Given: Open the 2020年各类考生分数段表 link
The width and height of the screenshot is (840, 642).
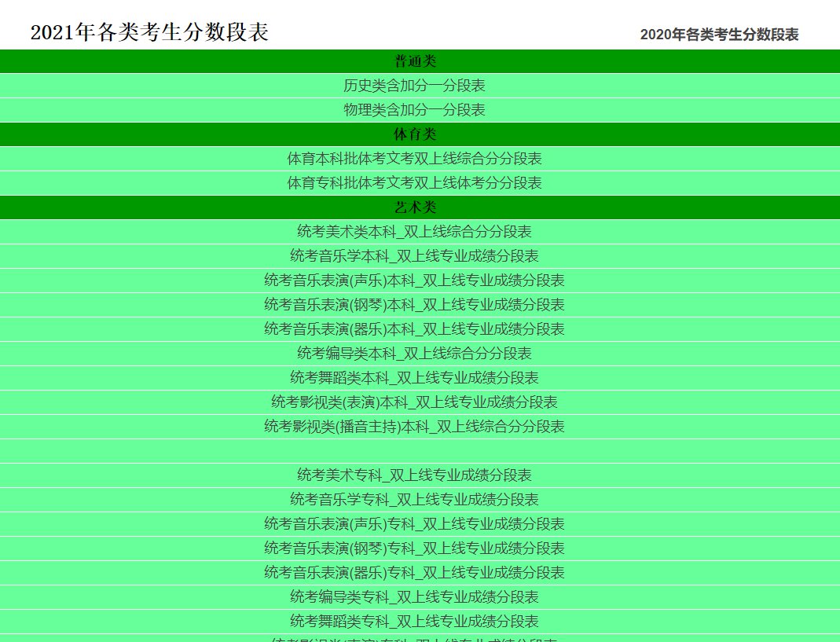Looking at the screenshot, I should click(x=719, y=35).
